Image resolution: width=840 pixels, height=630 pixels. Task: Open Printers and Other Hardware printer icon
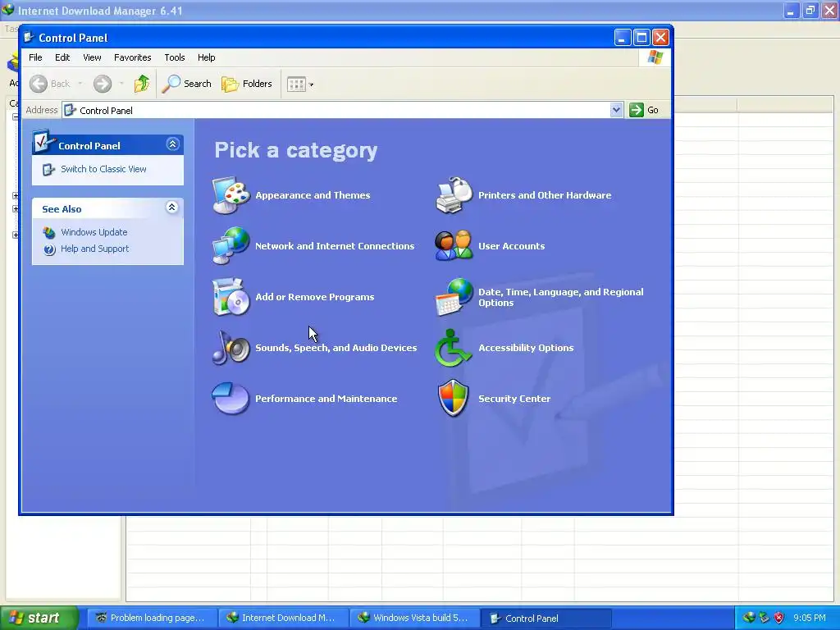tap(454, 195)
